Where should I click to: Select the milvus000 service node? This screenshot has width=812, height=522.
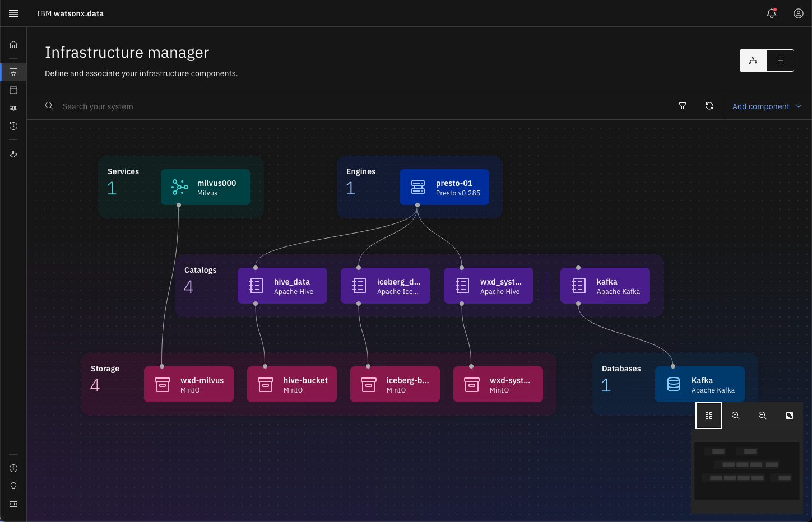pos(206,187)
